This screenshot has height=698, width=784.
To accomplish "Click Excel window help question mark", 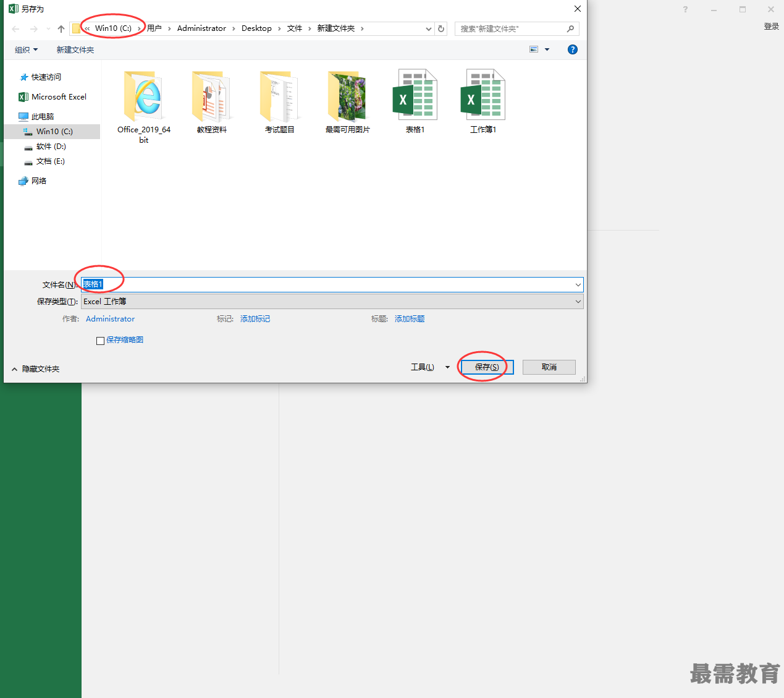I will tap(685, 9).
